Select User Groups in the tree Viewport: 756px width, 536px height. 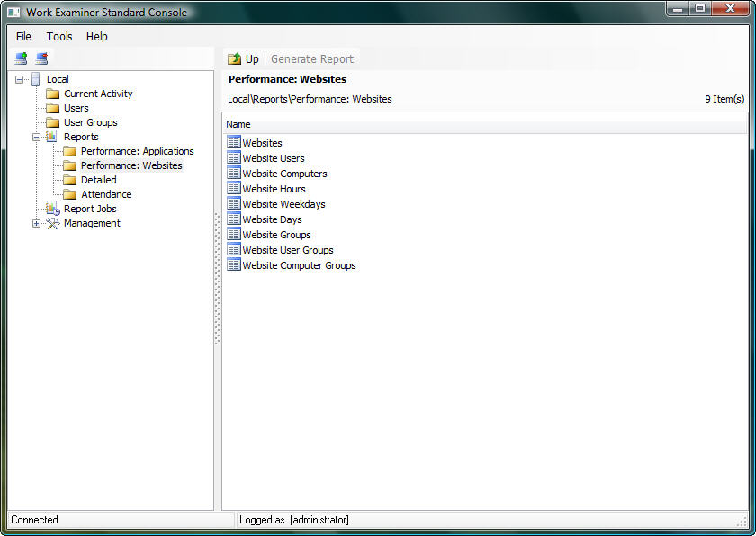(91, 122)
